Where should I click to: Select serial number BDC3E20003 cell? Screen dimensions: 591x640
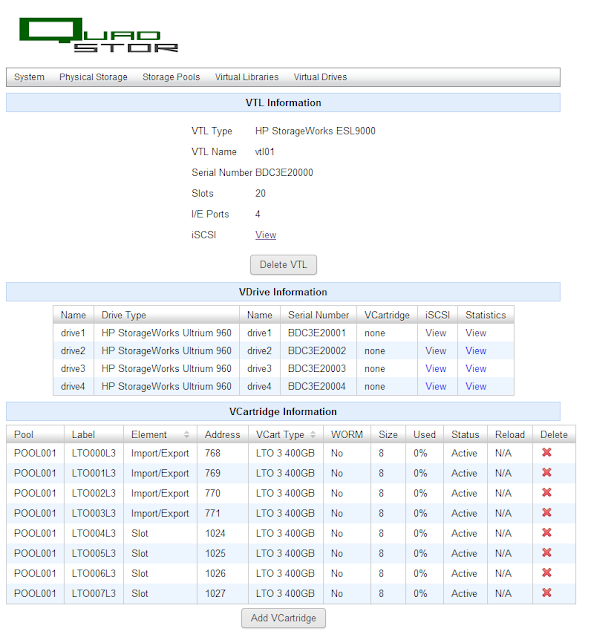(317, 369)
